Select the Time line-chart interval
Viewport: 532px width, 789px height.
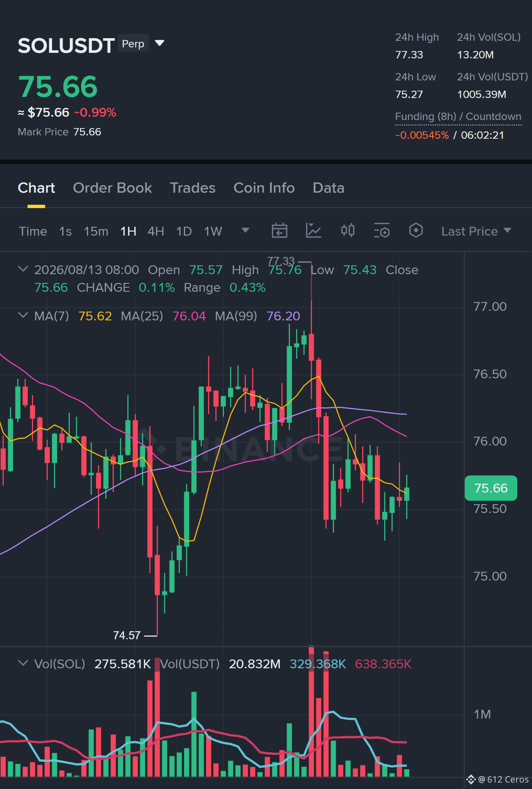[33, 231]
